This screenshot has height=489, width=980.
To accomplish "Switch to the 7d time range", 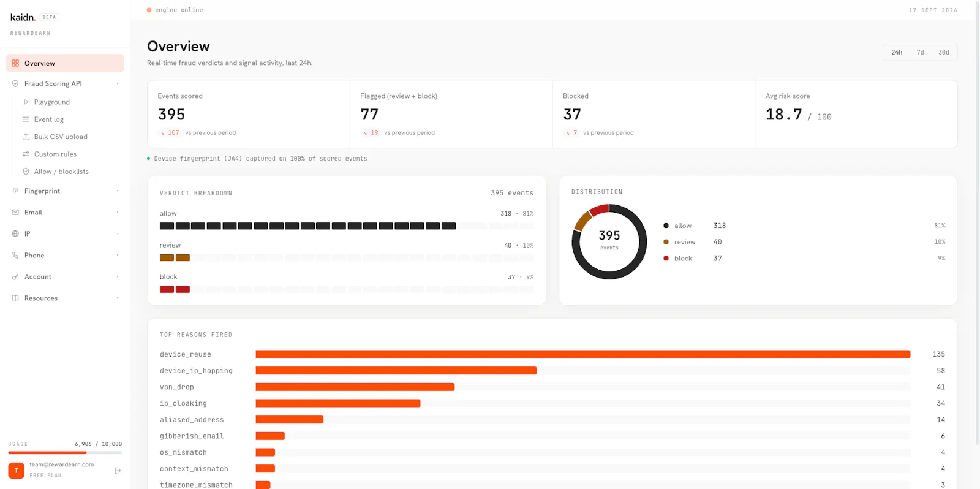I will pyautogui.click(x=920, y=53).
